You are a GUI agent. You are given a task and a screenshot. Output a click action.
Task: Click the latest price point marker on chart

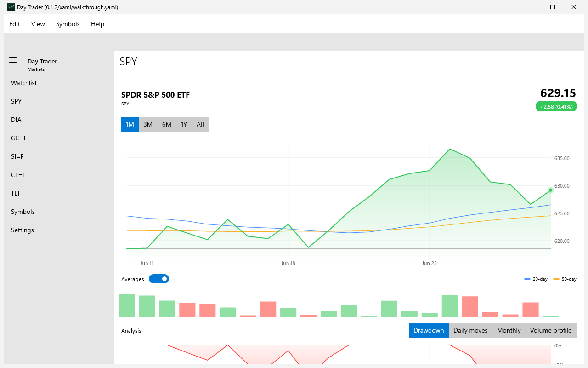click(x=550, y=190)
